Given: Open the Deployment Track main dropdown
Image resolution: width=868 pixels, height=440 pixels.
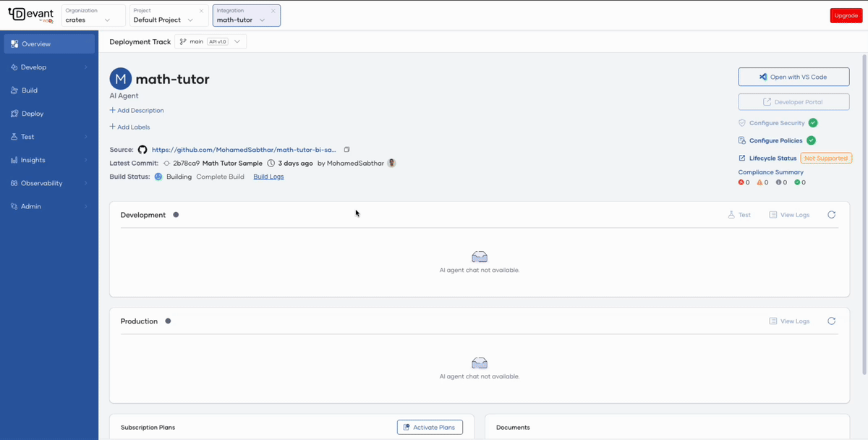Looking at the screenshot, I should point(210,42).
